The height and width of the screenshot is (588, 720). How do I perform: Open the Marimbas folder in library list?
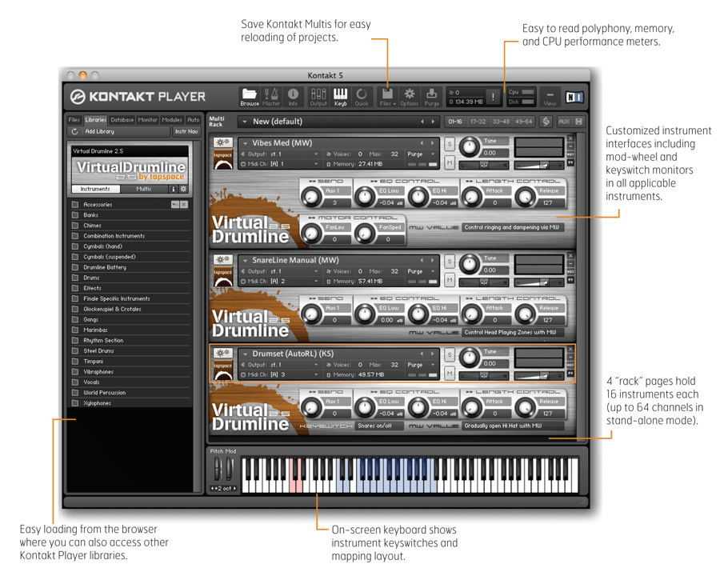[x=95, y=330]
